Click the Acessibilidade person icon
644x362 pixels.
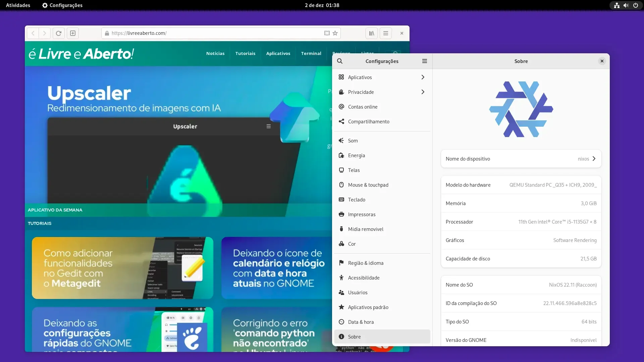(x=341, y=278)
